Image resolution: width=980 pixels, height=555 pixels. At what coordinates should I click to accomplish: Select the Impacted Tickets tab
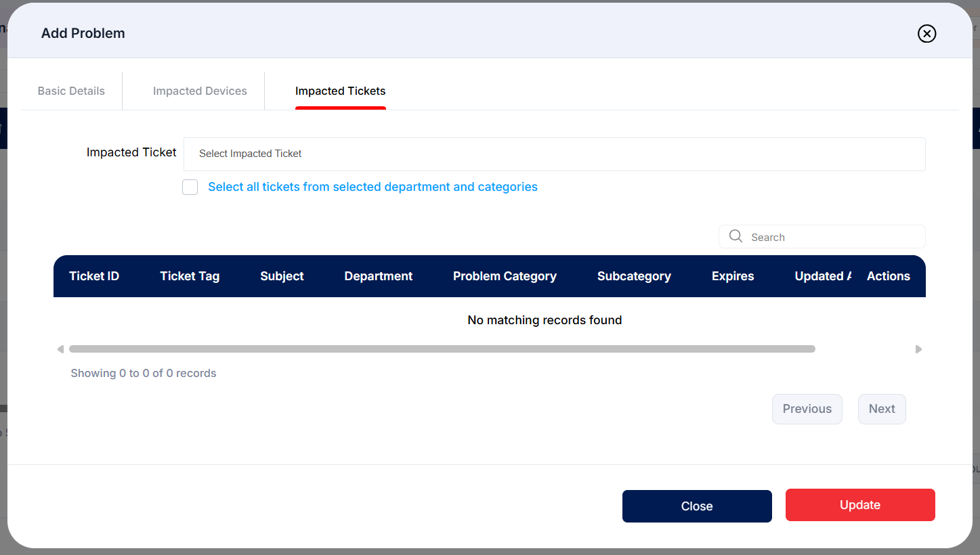[x=340, y=91]
